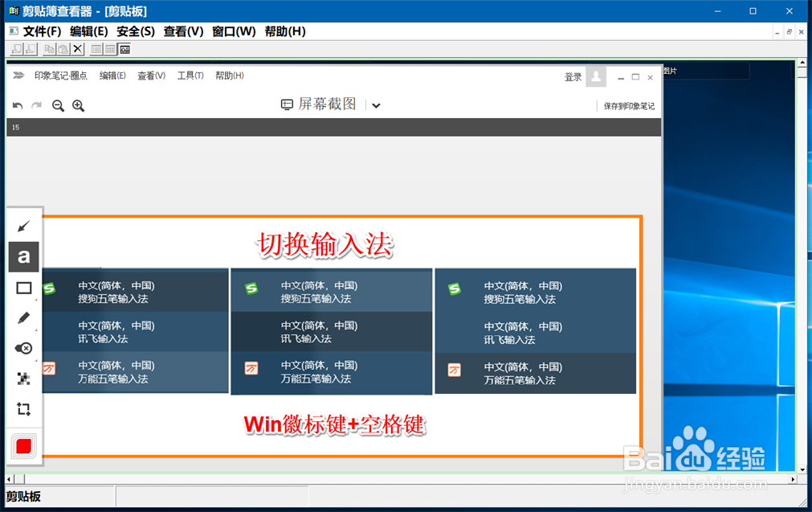Open 文件(F) menu
This screenshot has height=512, width=812.
click(x=42, y=31)
